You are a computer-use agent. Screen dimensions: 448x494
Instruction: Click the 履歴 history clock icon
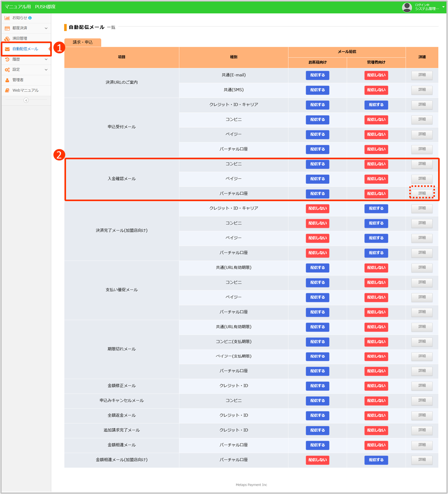(x=7, y=59)
